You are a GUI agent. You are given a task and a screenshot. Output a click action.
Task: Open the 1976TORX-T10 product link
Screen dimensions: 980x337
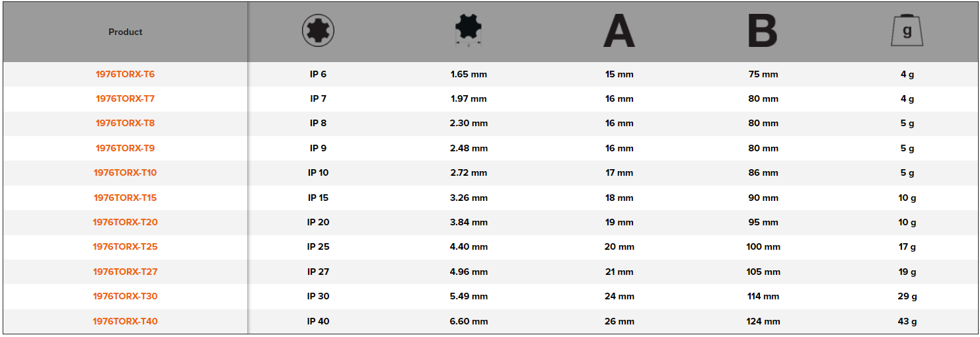click(126, 172)
